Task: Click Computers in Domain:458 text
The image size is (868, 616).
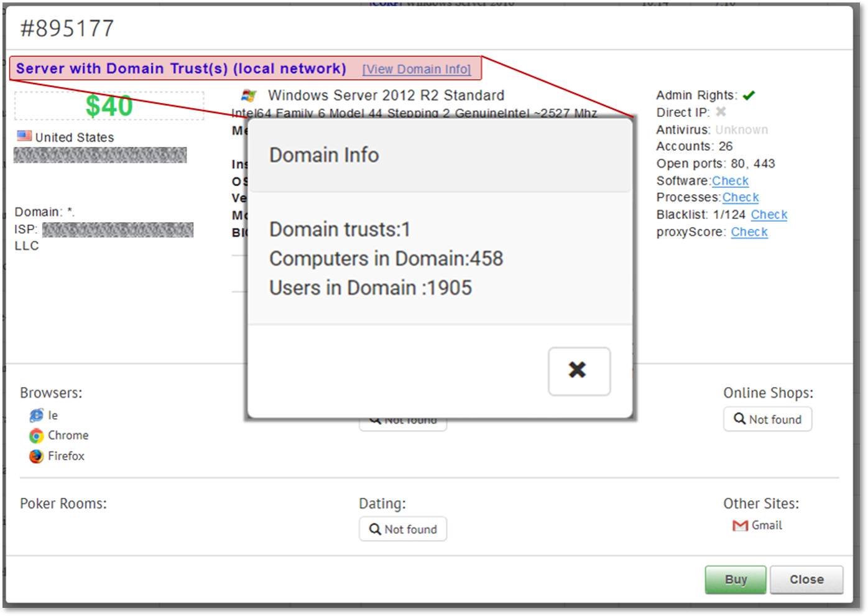Action: tap(386, 259)
